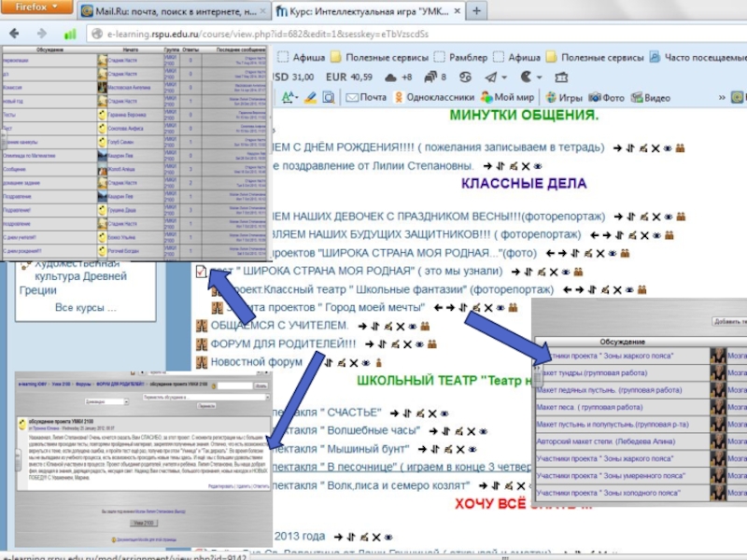Open 'Авторский макет степи' discussion

605,441
